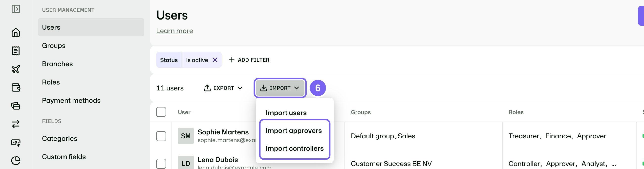The image size is (644, 169).
Task: Open the Home icon in left rail
Action: coord(16,33)
